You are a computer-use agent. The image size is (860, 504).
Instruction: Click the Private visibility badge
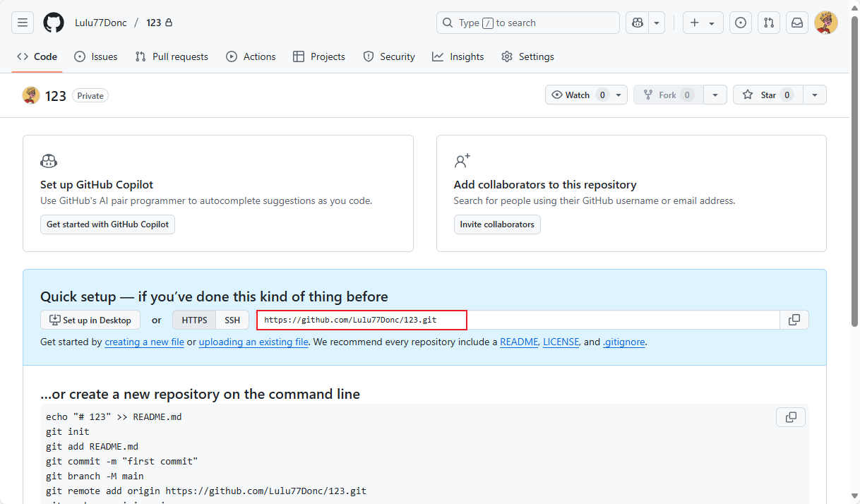[90, 95]
